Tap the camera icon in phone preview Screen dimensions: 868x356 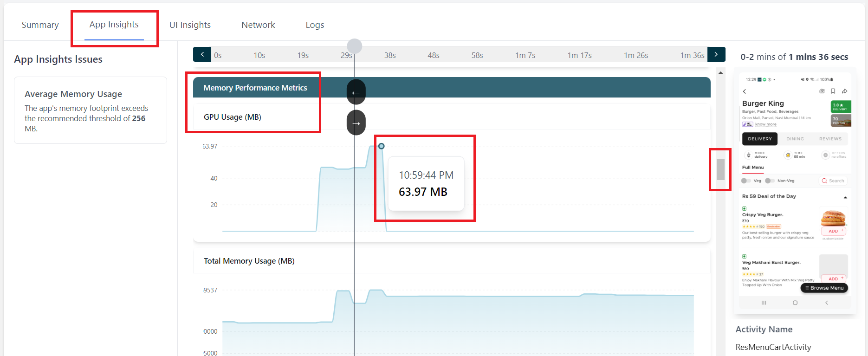(822, 91)
